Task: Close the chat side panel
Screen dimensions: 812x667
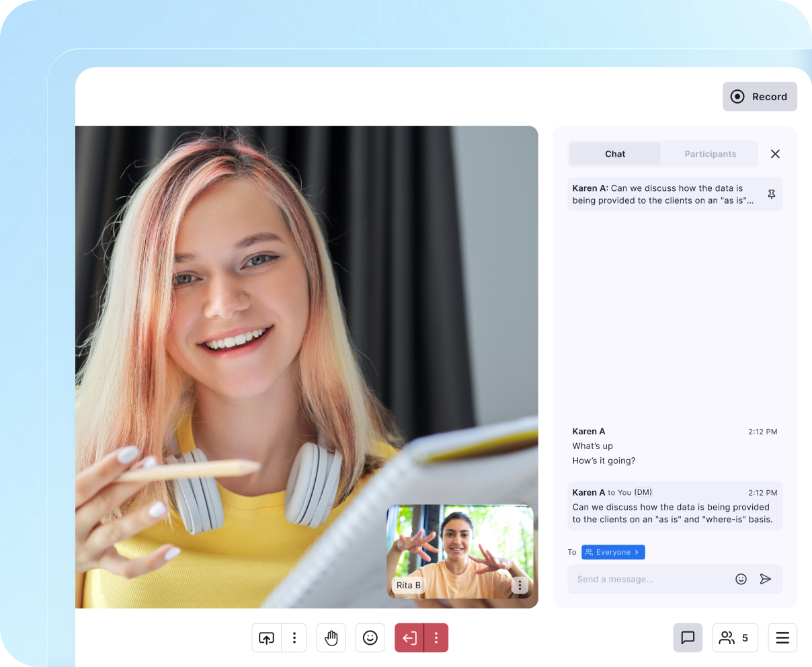Action: coord(775,154)
